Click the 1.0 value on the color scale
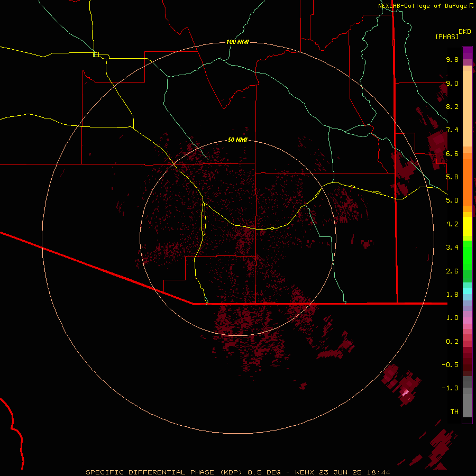Viewport: 476px width, 476px height. click(x=452, y=318)
